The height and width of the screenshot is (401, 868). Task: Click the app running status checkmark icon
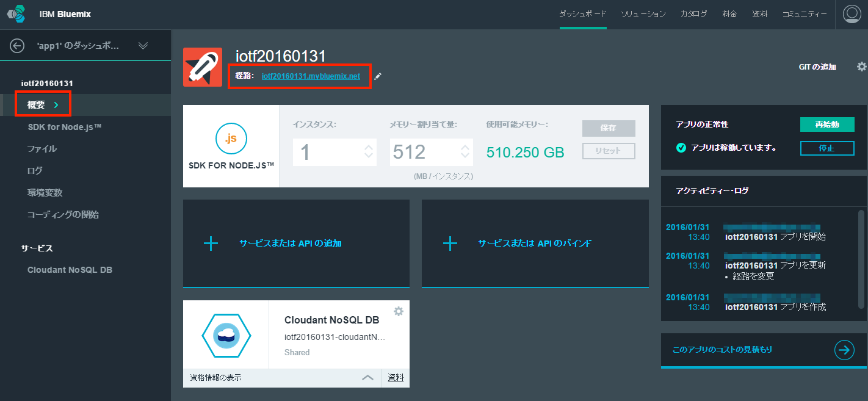[x=681, y=148]
